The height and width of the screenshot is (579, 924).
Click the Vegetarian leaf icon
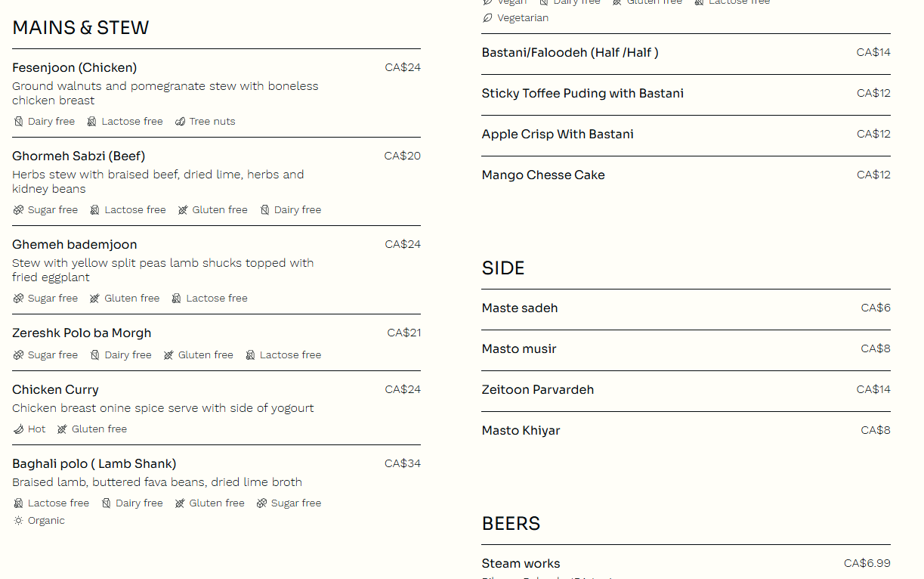point(488,18)
